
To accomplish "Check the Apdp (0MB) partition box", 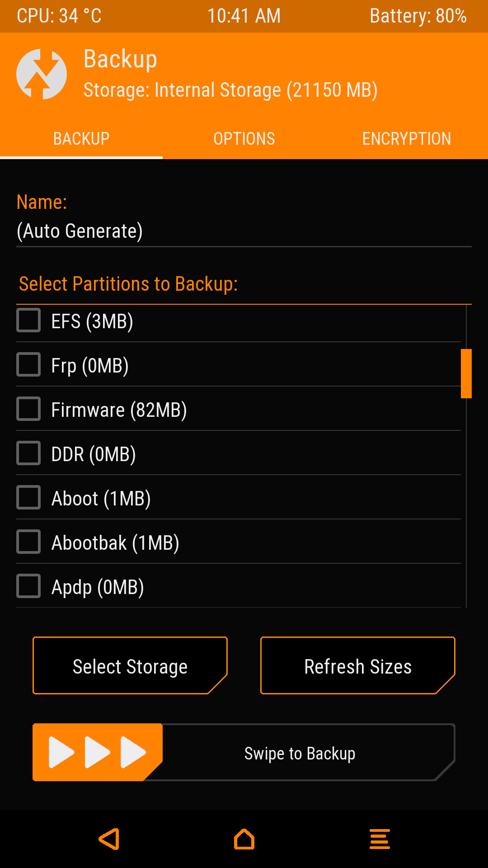I will [x=28, y=586].
